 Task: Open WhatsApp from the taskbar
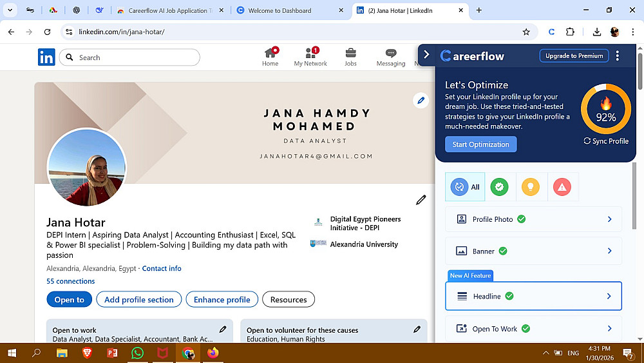(137, 353)
